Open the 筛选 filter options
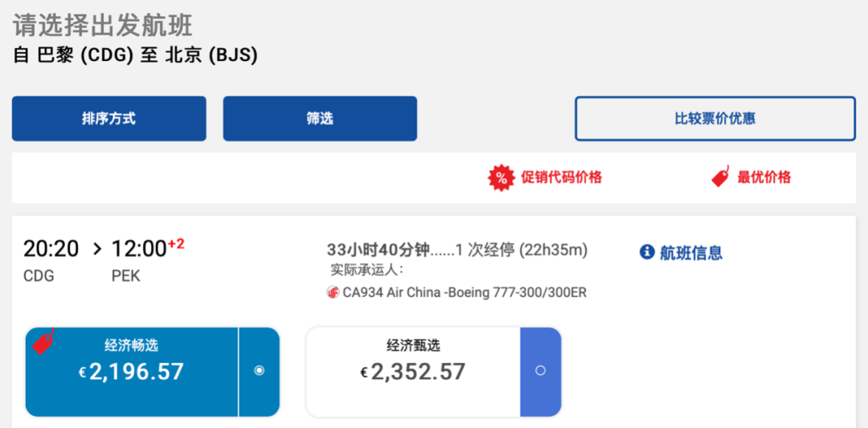 click(x=320, y=119)
